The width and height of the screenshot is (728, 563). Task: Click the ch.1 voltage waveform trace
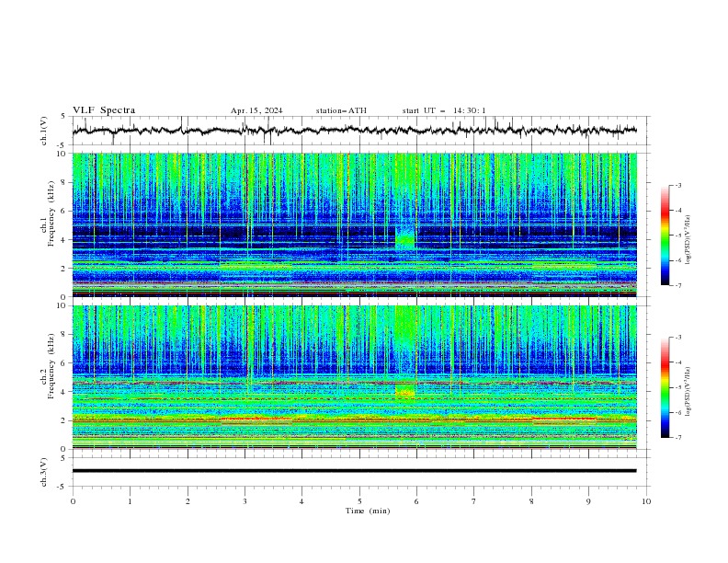[x=354, y=131]
